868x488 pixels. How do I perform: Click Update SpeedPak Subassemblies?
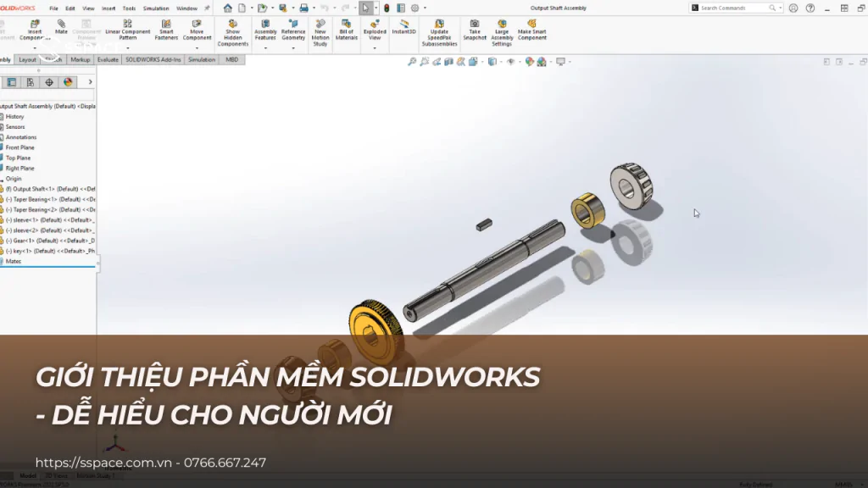439,33
